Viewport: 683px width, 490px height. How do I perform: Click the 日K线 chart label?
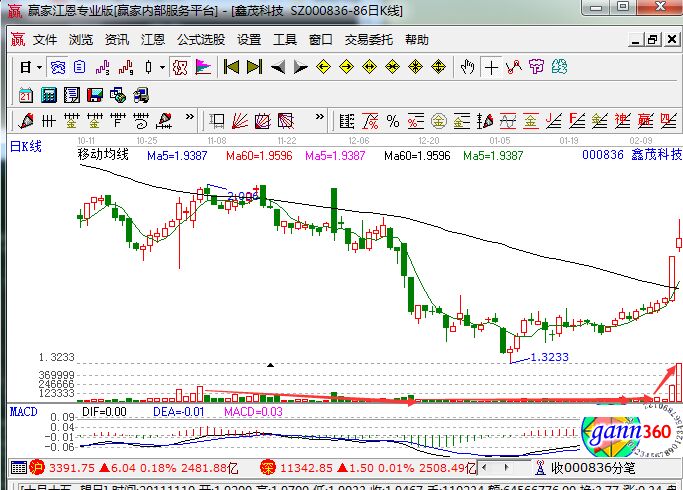(27, 147)
